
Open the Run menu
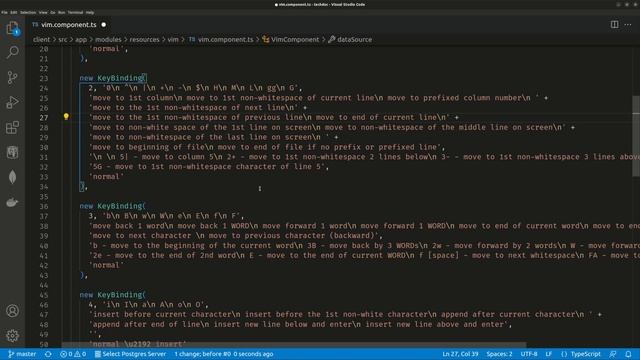point(62,12)
